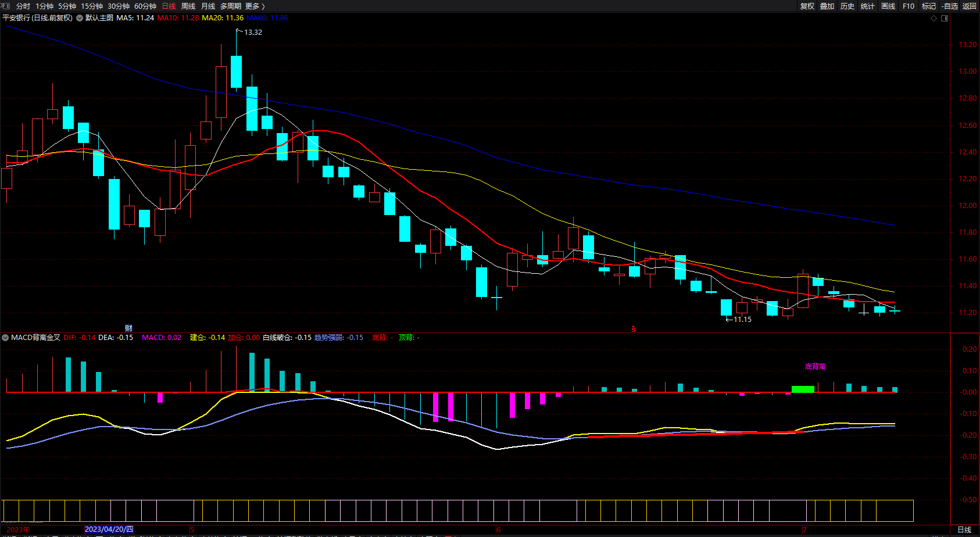Click the 2023/04/20/四 date label
Viewport: 980px width, 537px height.
pyautogui.click(x=109, y=529)
